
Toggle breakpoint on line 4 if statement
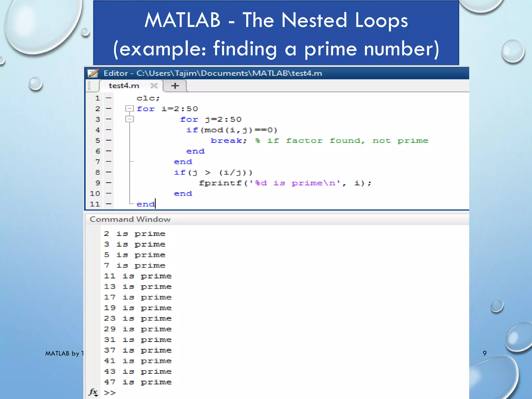point(109,130)
